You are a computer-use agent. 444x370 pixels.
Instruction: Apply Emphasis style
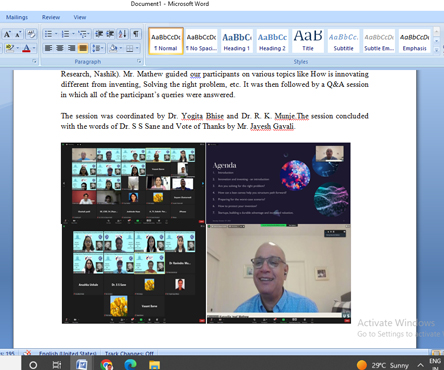(x=414, y=41)
